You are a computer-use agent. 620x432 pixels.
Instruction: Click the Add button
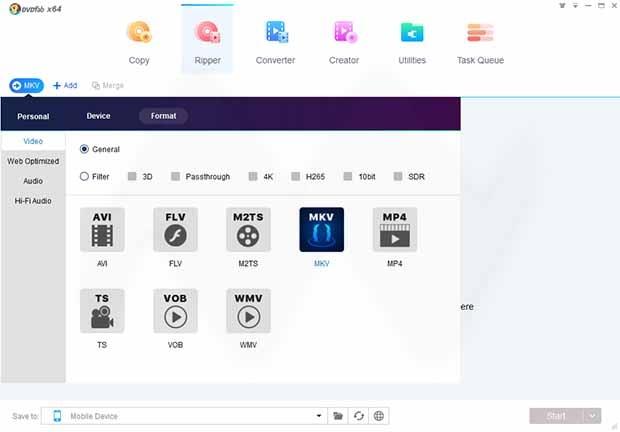coord(65,85)
